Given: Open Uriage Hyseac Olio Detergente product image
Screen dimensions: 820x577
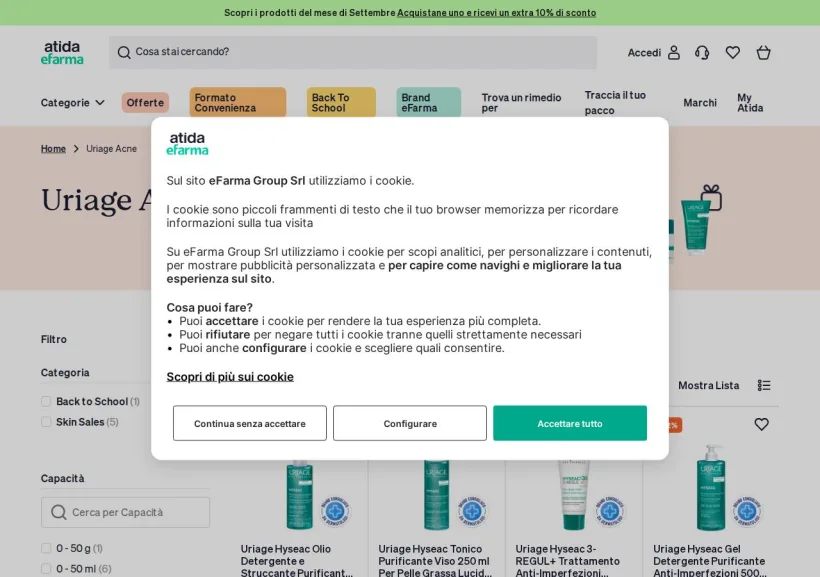Looking at the screenshot, I should pyautogui.click(x=300, y=494).
